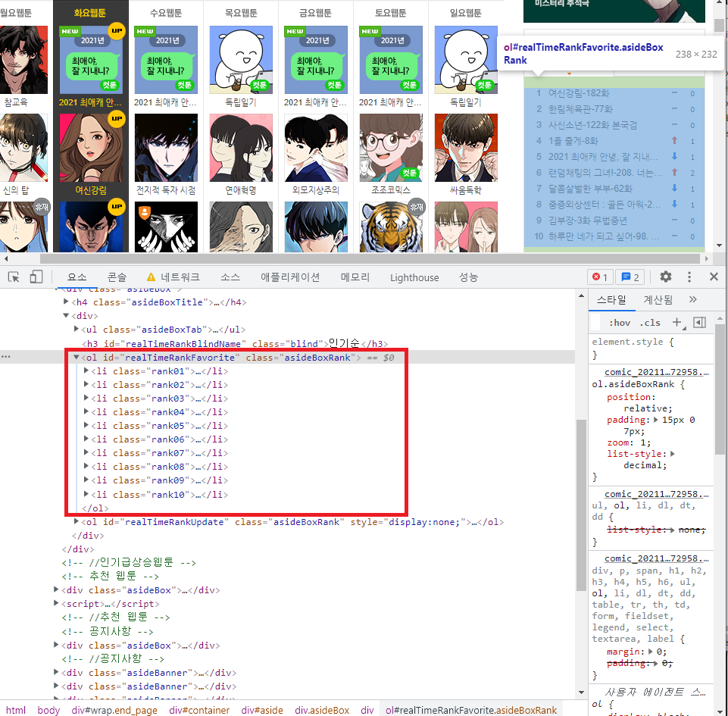Open 여신강림 webtoon thumbnail
Viewport: 728px width, 716px height.
(91, 148)
